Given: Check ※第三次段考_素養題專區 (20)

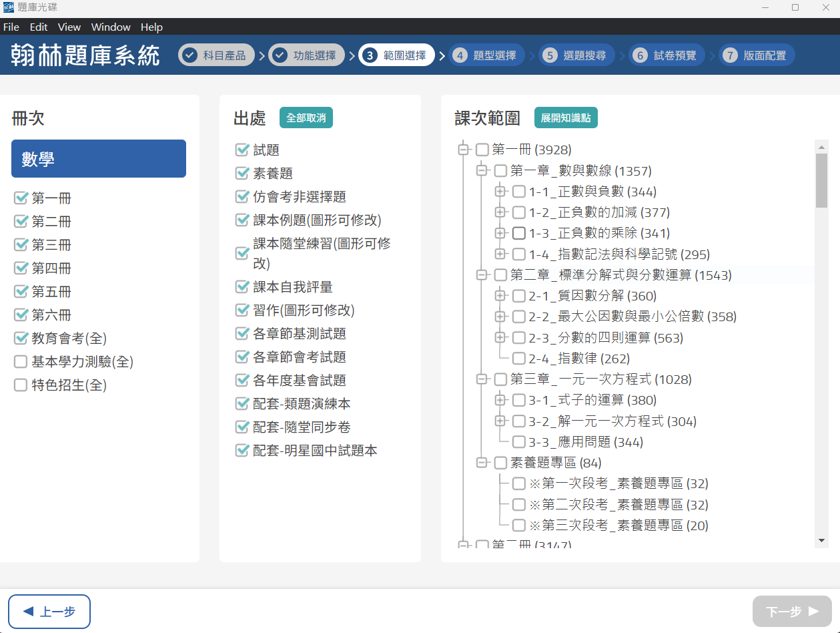Looking at the screenshot, I should pyautogui.click(x=519, y=525).
